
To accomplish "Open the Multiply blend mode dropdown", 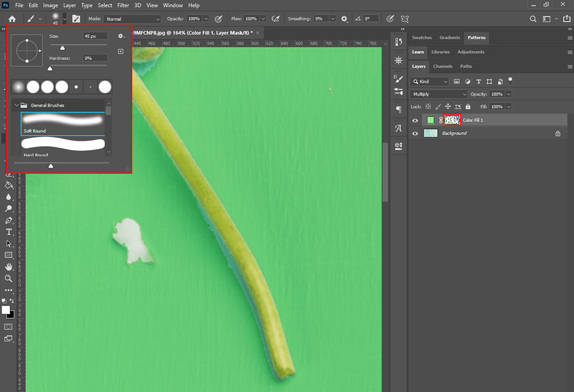I will click(439, 94).
